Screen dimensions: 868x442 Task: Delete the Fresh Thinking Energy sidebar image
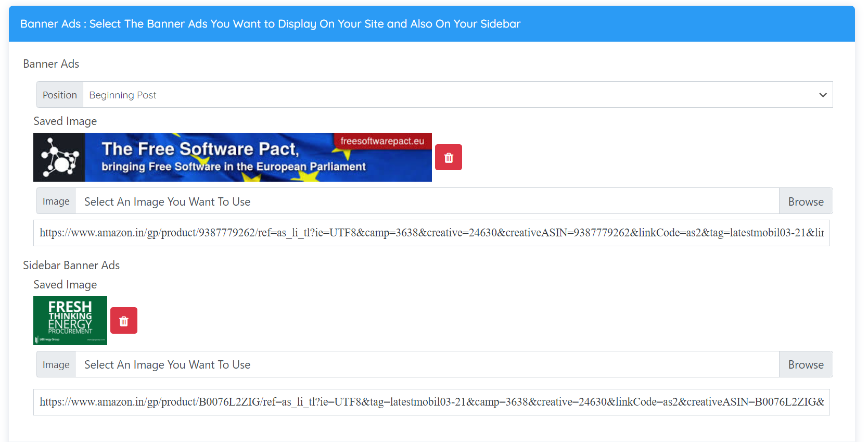124,321
